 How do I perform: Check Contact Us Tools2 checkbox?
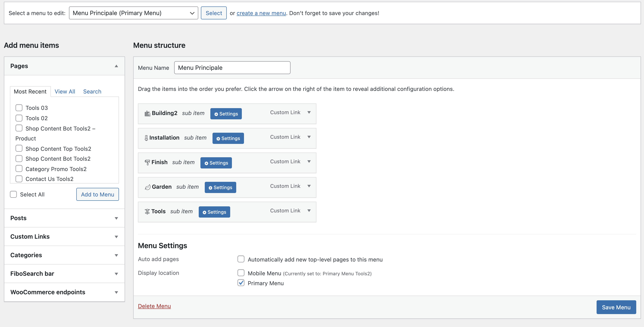coord(19,179)
